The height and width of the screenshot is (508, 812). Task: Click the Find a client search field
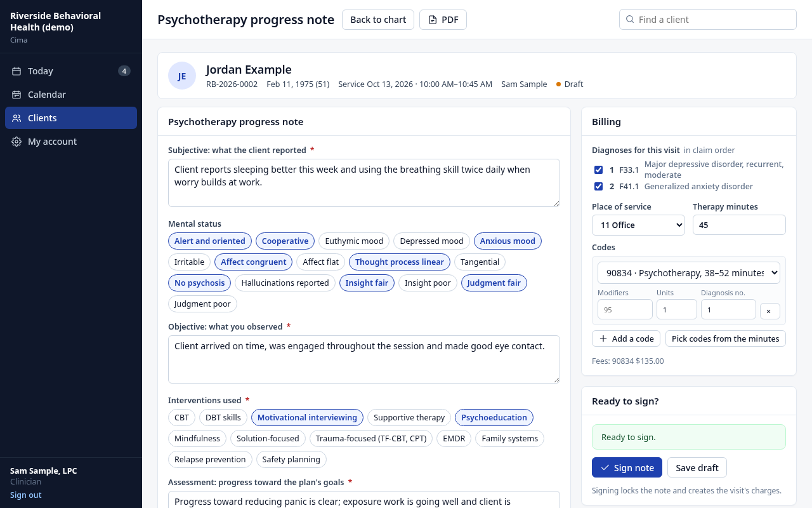tap(708, 19)
